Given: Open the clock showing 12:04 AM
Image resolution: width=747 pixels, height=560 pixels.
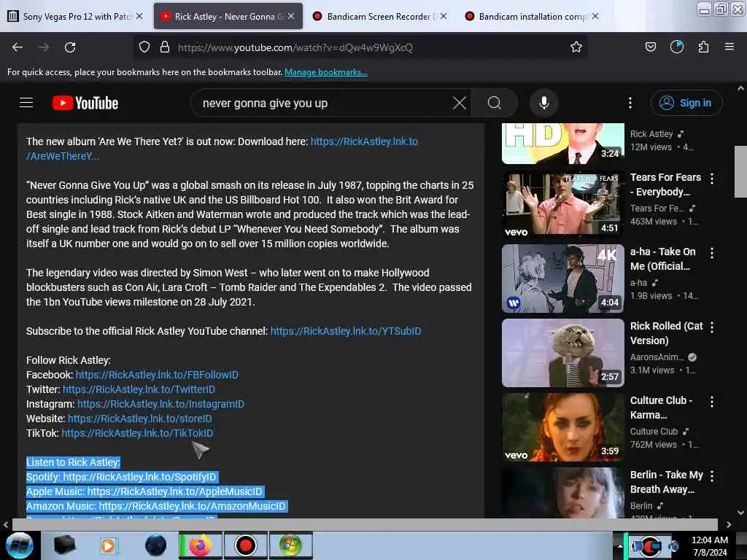Looking at the screenshot, I should point(709,545).
